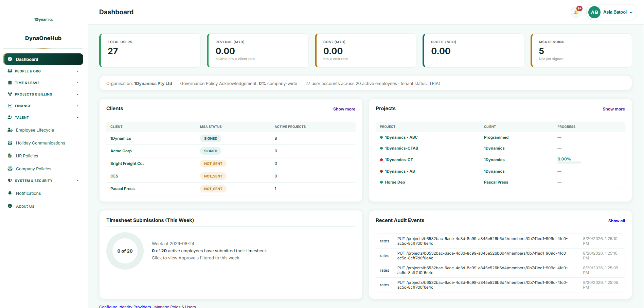Open the Dashboard menu item
The image size is (644, 308).
tap(43, 59)
